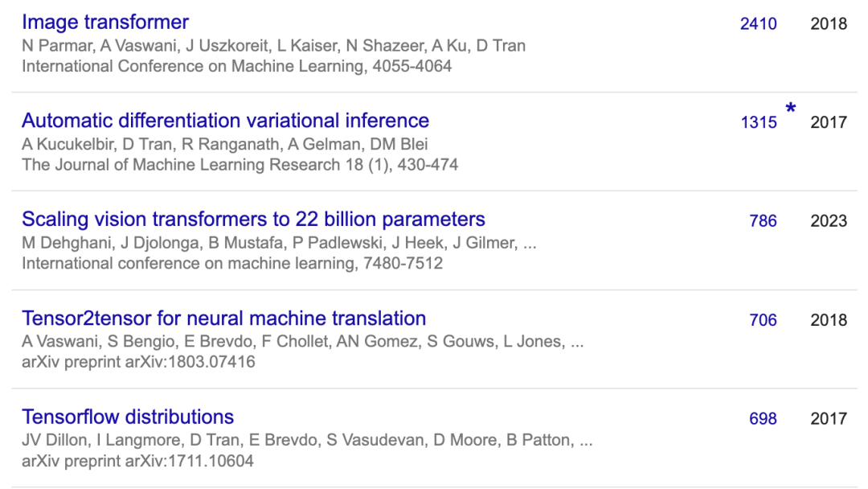Open the 'Image transformer' paper link
Viewport: 868px width, 489px height.
tap(105, 22)
